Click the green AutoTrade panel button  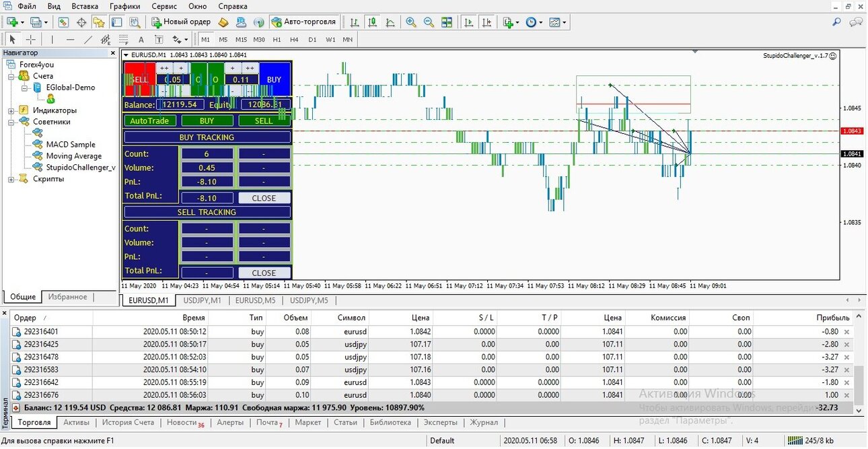coord(149,120)
